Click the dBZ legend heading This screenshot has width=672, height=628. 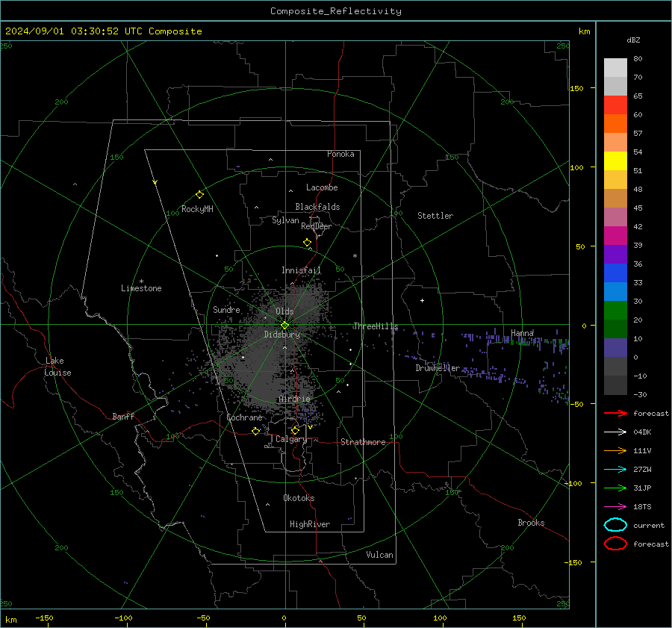pyautogui.click(x=633, y=40)
